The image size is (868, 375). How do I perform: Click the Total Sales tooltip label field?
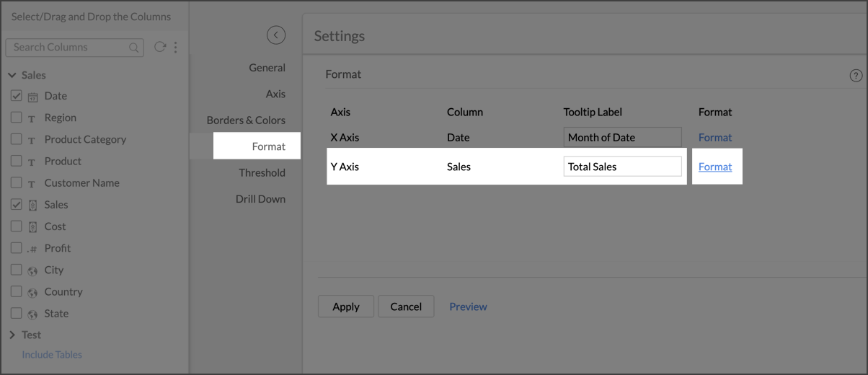[x=622, y=167]
